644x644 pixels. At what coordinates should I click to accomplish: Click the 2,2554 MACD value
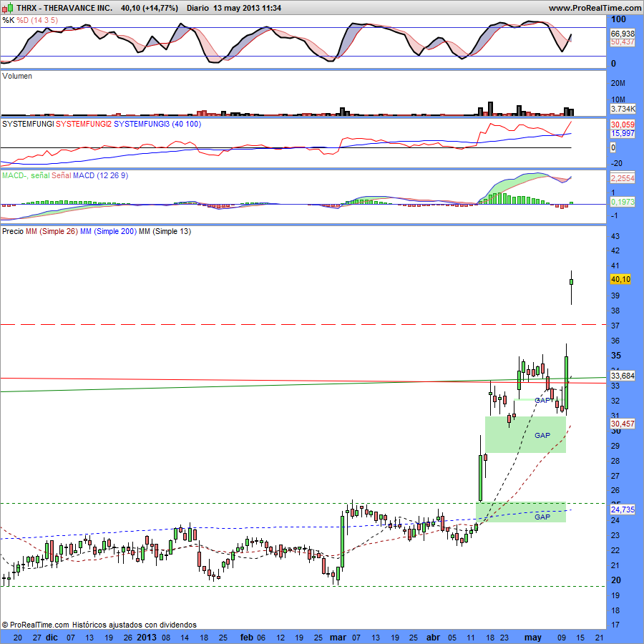pos(623,178)
